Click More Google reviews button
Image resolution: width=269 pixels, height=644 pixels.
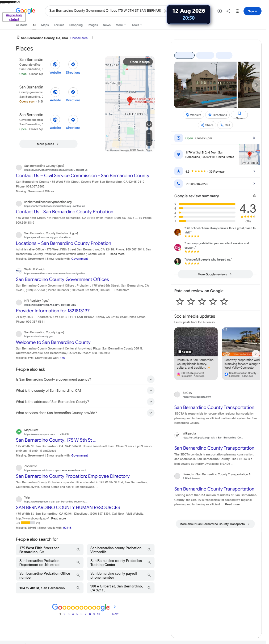click(x=215, y=274)
